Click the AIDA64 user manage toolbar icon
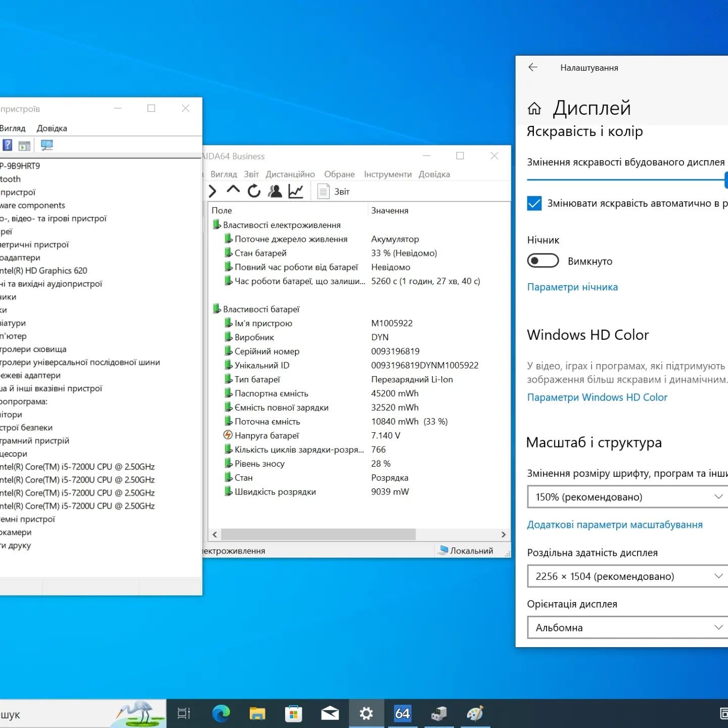This screenshot has width=728, height=728. [x=275, y=191]
